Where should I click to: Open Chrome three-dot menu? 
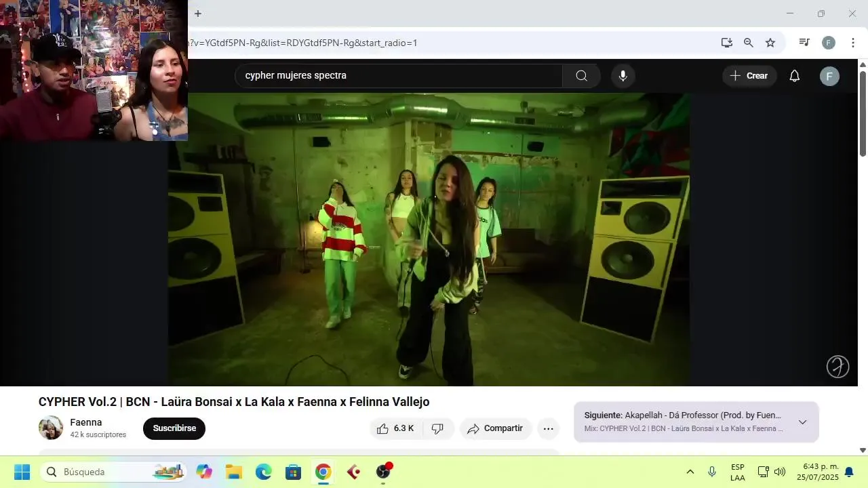(x=853, y=43)
